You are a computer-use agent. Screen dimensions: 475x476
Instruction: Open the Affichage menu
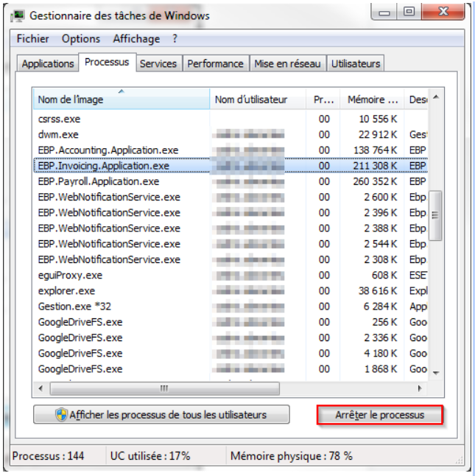(x=136, y=38)
